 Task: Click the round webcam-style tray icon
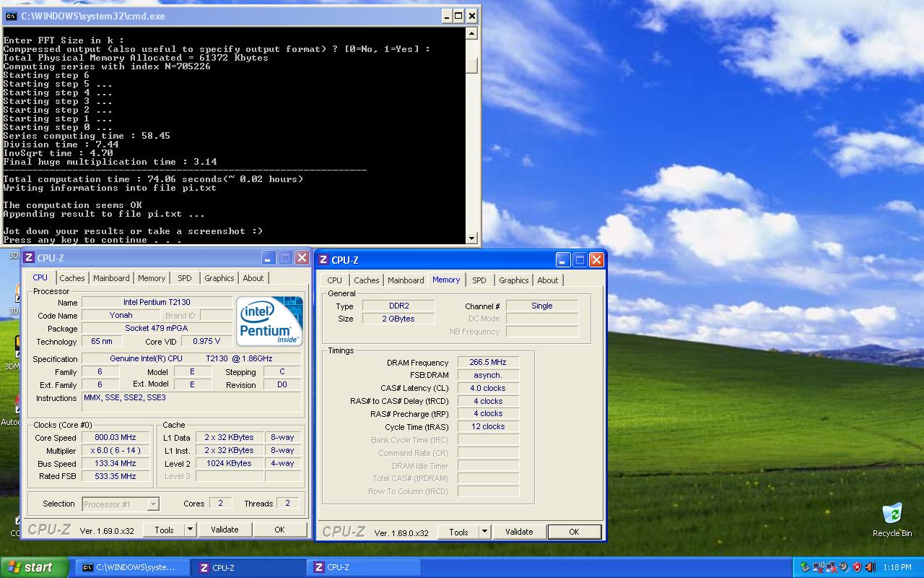(844, 567)
